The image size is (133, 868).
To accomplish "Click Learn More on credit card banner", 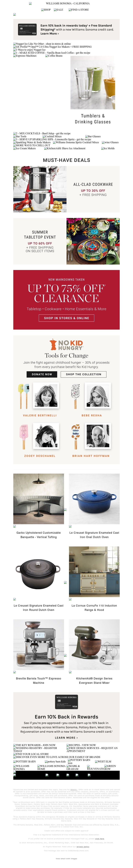I will click(x=50, y=34).
